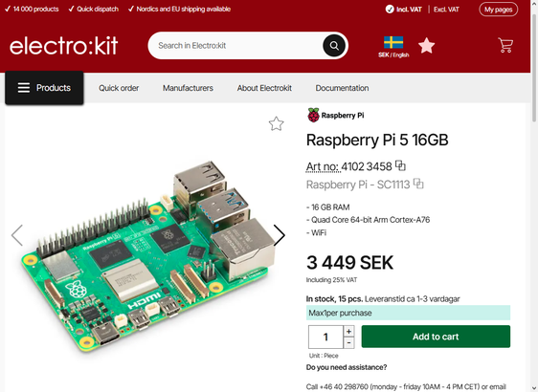
Task: Increase quantity with plus stepper
Action: tap(348, 331)
